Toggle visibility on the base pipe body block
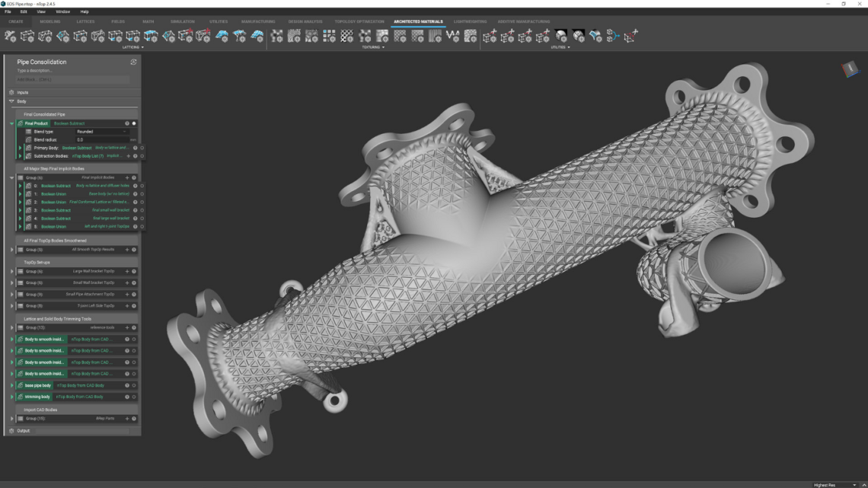 point(135,386)
